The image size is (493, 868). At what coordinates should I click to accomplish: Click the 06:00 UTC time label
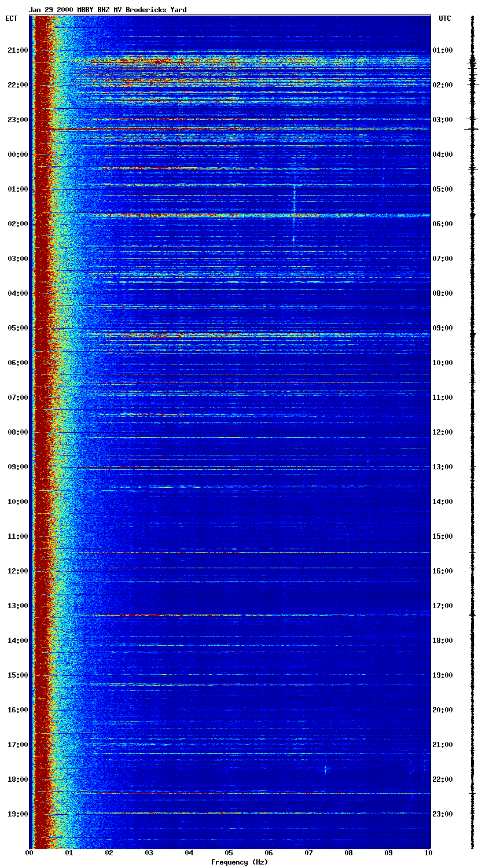click(443, 224)
